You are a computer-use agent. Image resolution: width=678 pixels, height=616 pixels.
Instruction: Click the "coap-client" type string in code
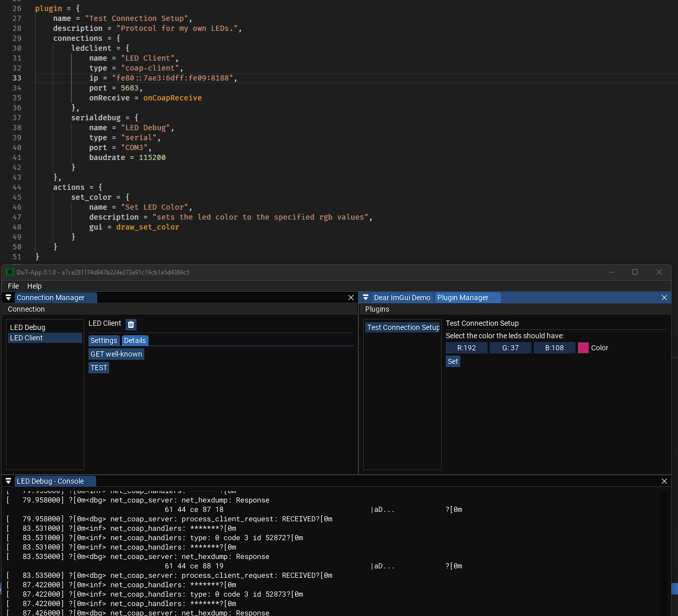coord(150,68)
